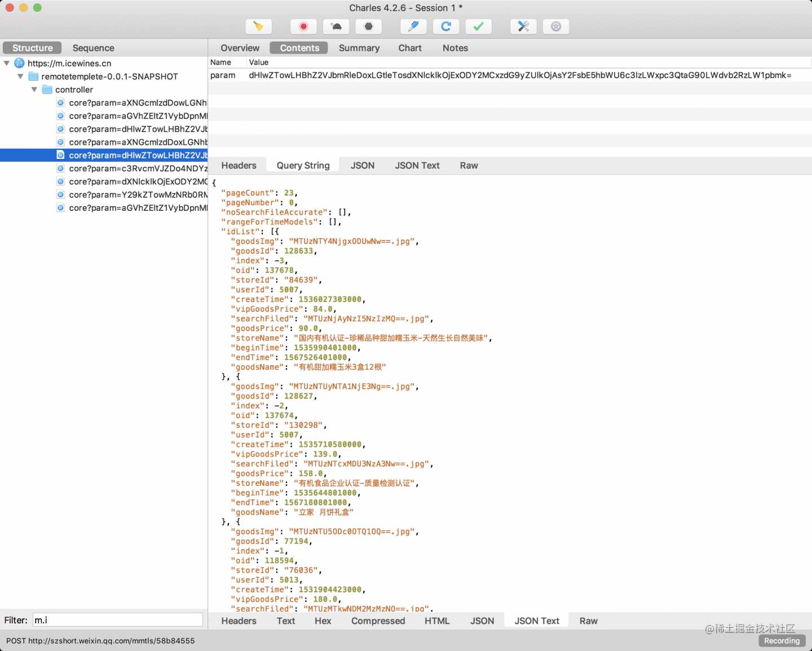812x651 pixels.
Task: Open the Settings gear icon in the toolbar
Action: pyautogui.click(x=556, y=26)
